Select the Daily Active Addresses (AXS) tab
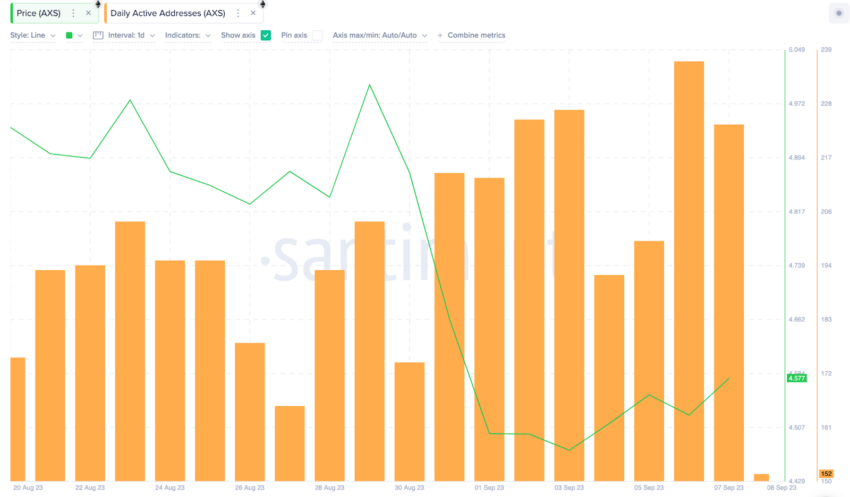The image size is (850, 497). [x=168, y=13]
